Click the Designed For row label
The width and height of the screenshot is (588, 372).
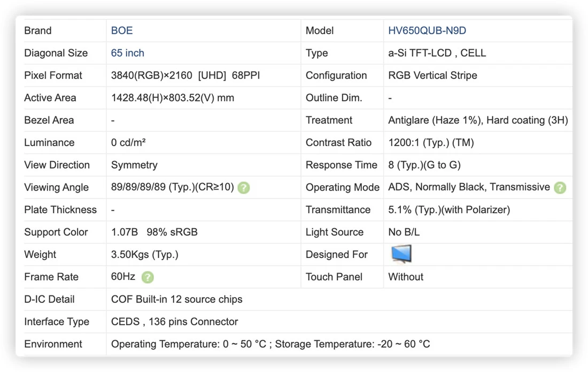click(x=336, y=254)
